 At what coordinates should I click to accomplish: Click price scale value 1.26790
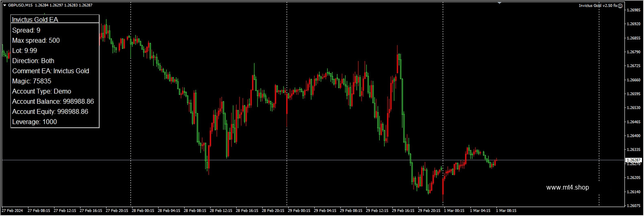(634, 52)
